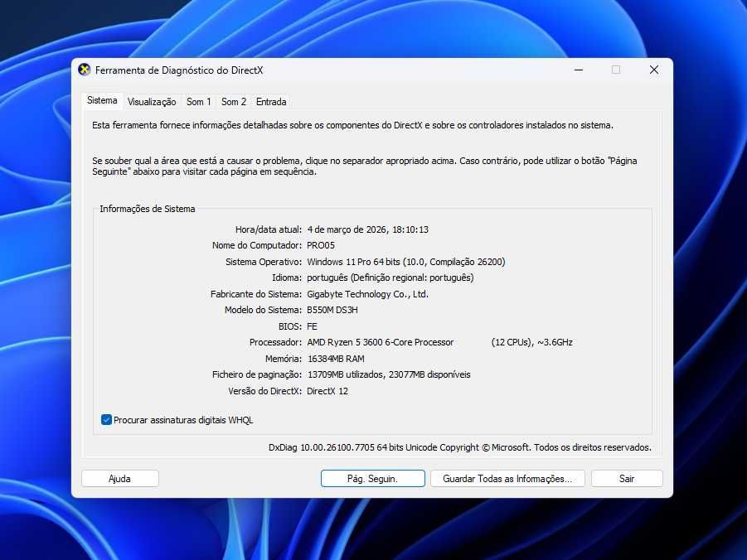Click the BIOS value FE
The image size is (747, 560).
point(312,326)
